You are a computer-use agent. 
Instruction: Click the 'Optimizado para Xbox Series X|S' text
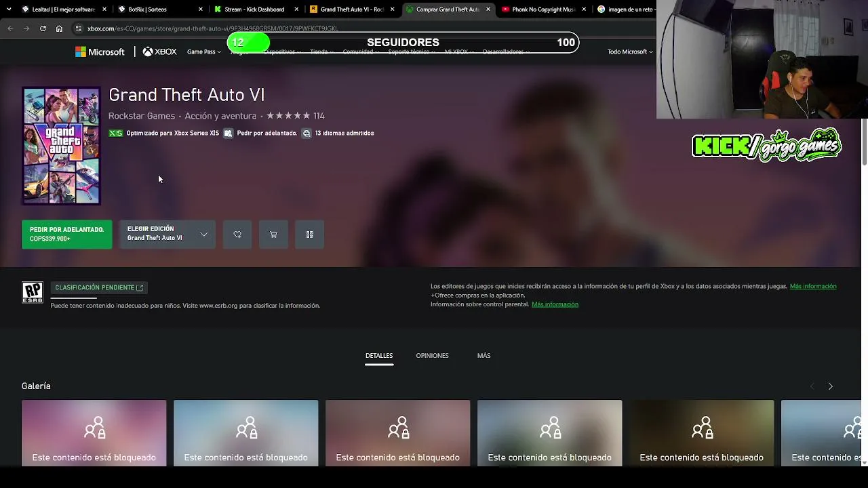click(x=173, y=134)
